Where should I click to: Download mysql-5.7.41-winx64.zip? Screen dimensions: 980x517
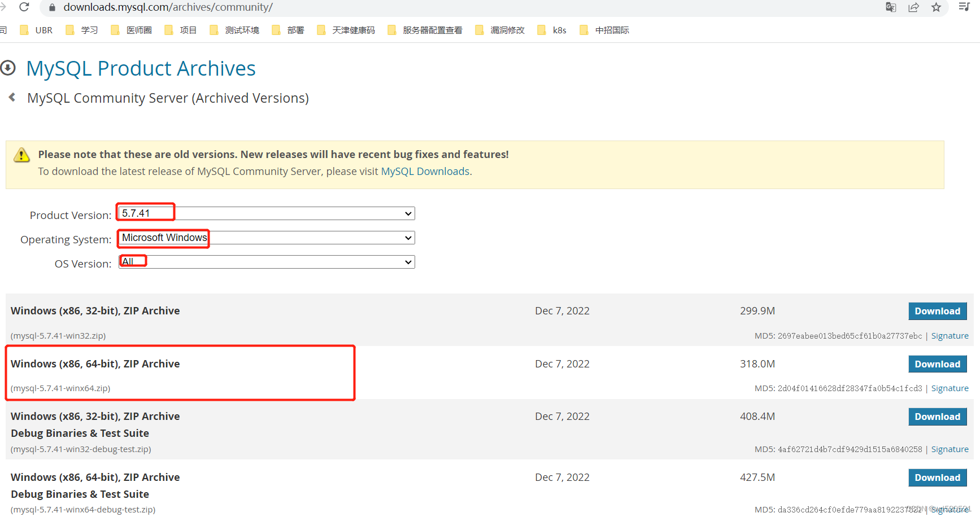pos(938,363)
